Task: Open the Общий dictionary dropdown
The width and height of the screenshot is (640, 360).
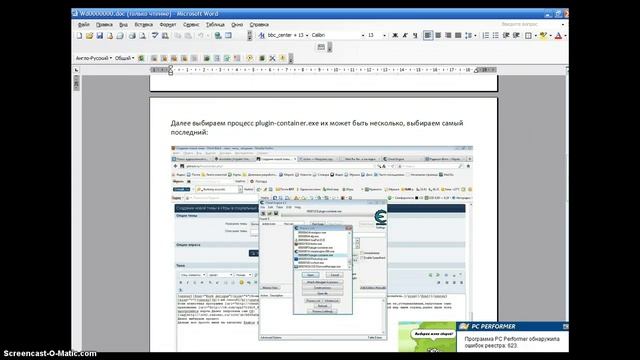Action: (x=124, y=58)
